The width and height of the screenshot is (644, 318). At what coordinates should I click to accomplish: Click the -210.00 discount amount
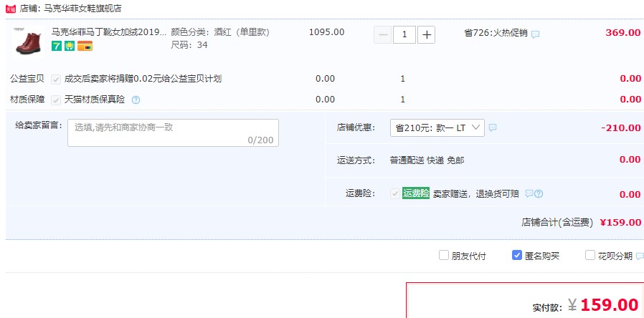(x=621, y=127)
